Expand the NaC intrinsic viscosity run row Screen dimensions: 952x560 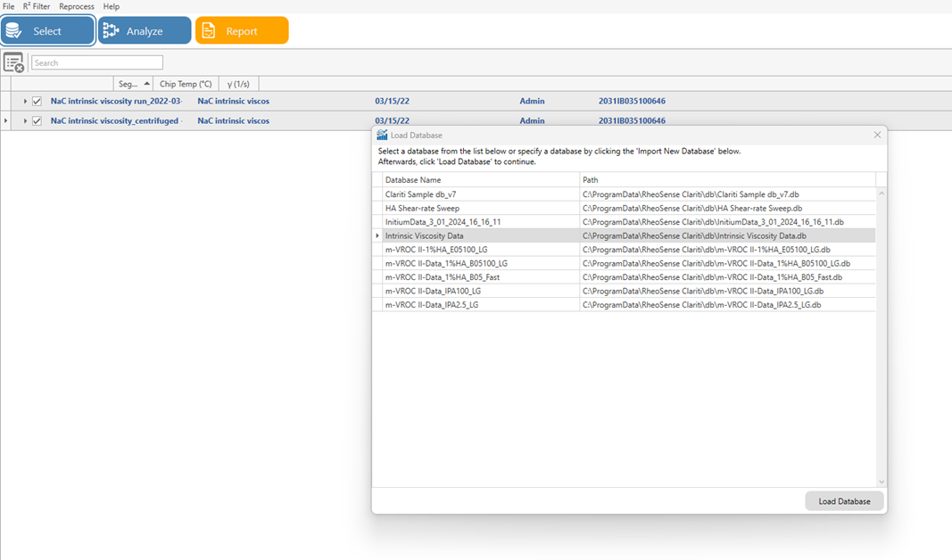(x=25, y=102)
